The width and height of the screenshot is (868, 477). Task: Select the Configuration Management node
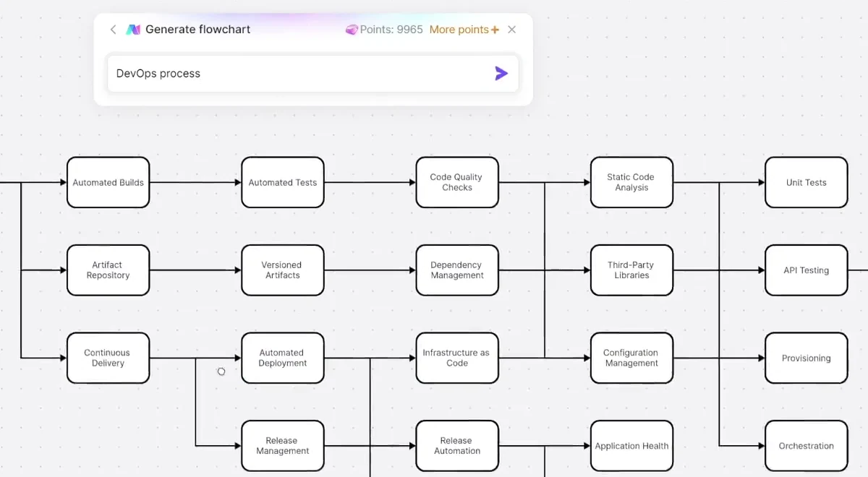[x=631, y=358]
